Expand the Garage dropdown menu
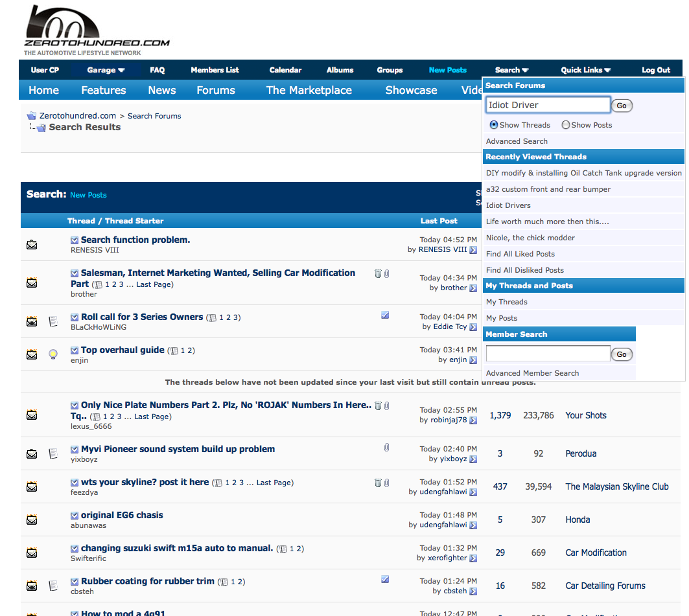 106,70
